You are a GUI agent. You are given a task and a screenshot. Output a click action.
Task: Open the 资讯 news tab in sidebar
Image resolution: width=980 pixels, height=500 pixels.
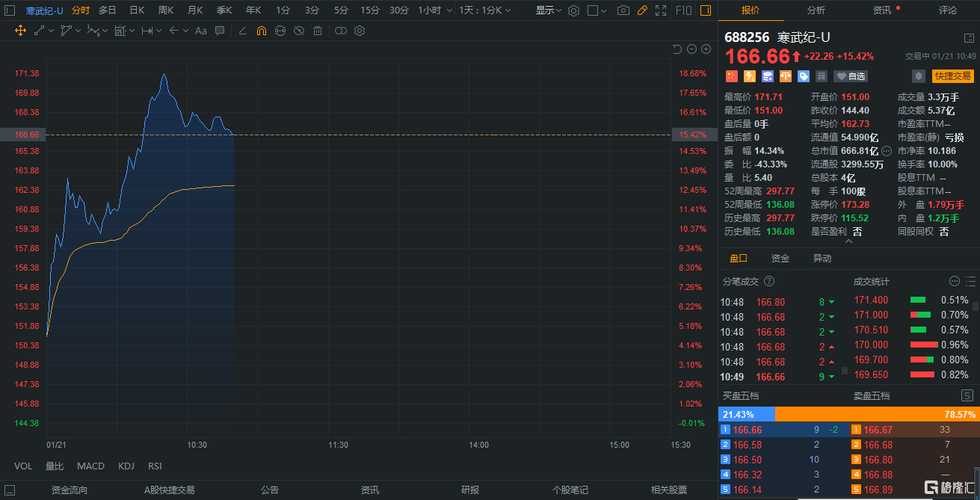click(x=882, y=10)
